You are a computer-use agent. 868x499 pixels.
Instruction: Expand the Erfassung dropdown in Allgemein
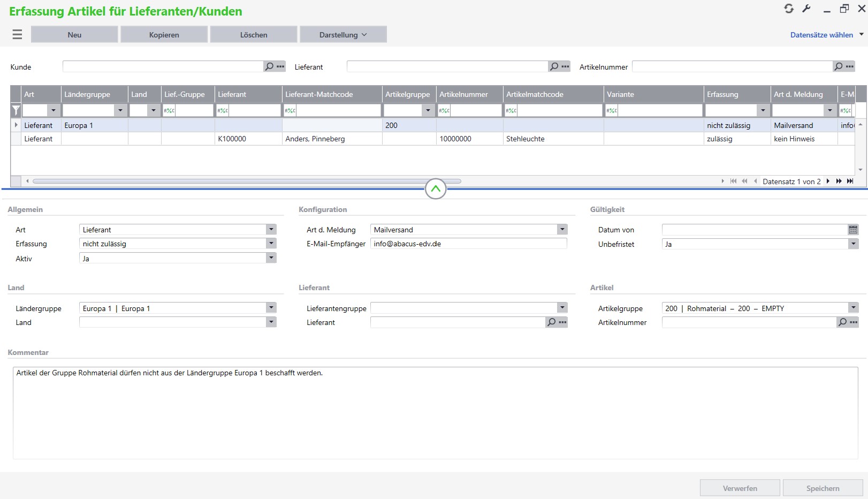pyautogui.click(x=271, y=244)
